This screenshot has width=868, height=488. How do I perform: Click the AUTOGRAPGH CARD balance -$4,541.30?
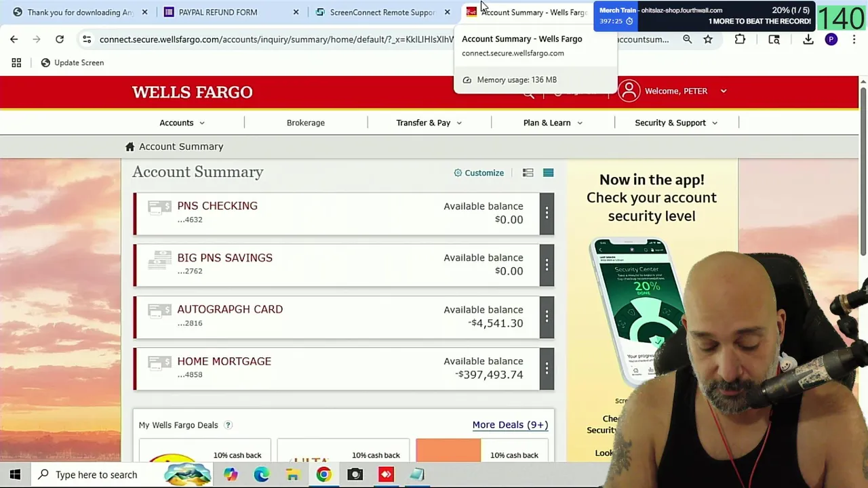coord(496,323)
